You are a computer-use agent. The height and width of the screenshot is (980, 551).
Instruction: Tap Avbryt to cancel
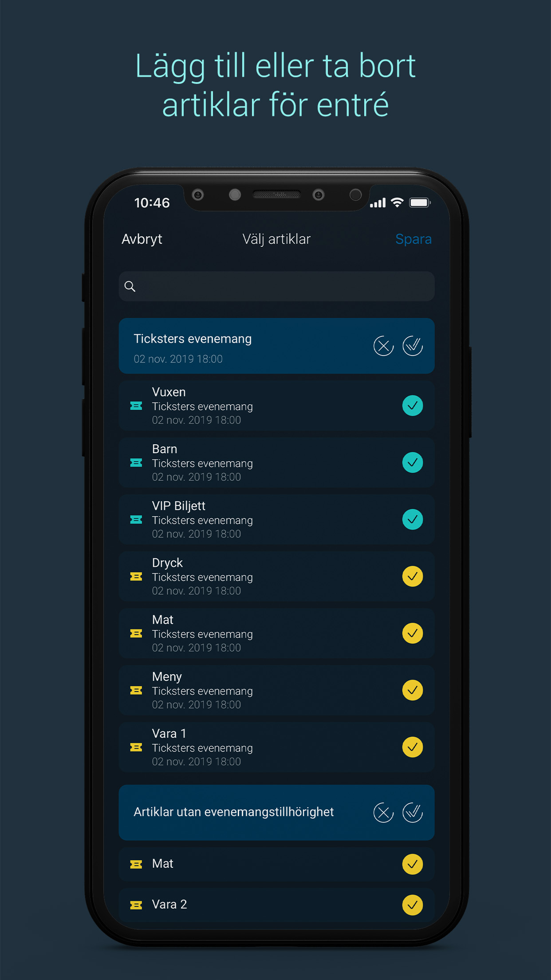[x=142, y=239]
